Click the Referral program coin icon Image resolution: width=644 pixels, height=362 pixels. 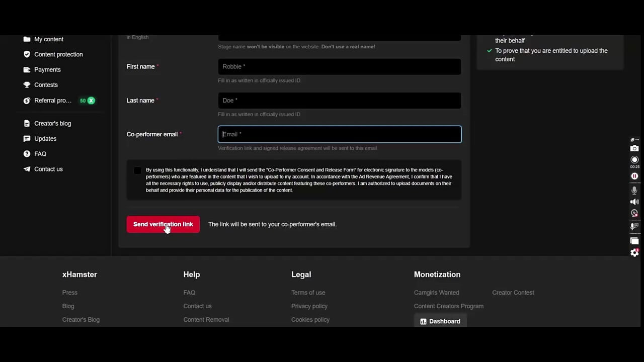[27, 101]
